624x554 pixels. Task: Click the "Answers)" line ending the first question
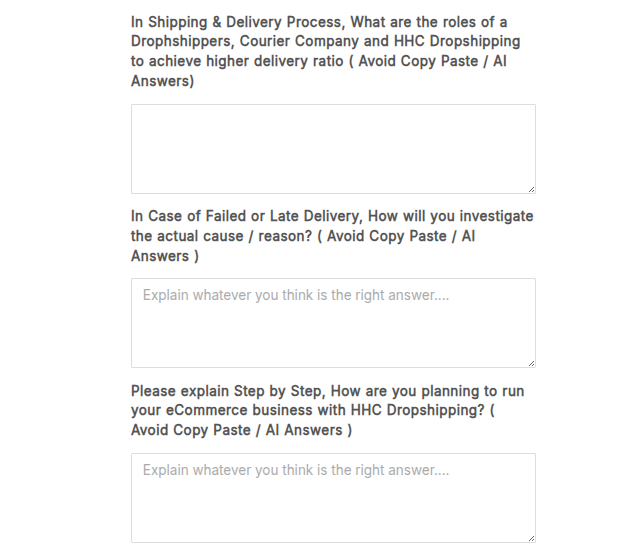(x=162, y=81)
